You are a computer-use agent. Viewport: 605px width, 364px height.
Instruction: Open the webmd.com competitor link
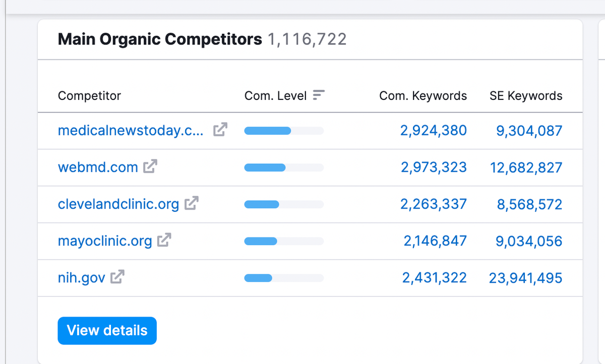coord(98,167)
